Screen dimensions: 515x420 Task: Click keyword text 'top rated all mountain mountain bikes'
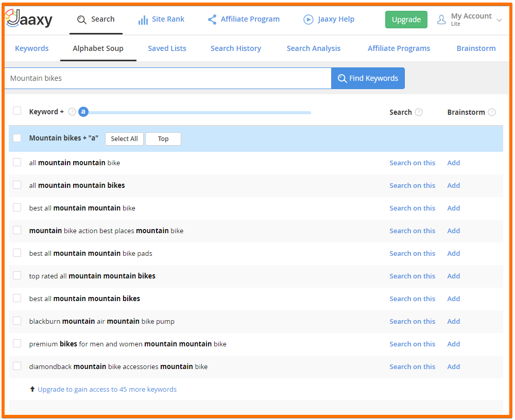click(x=92, y=276)
